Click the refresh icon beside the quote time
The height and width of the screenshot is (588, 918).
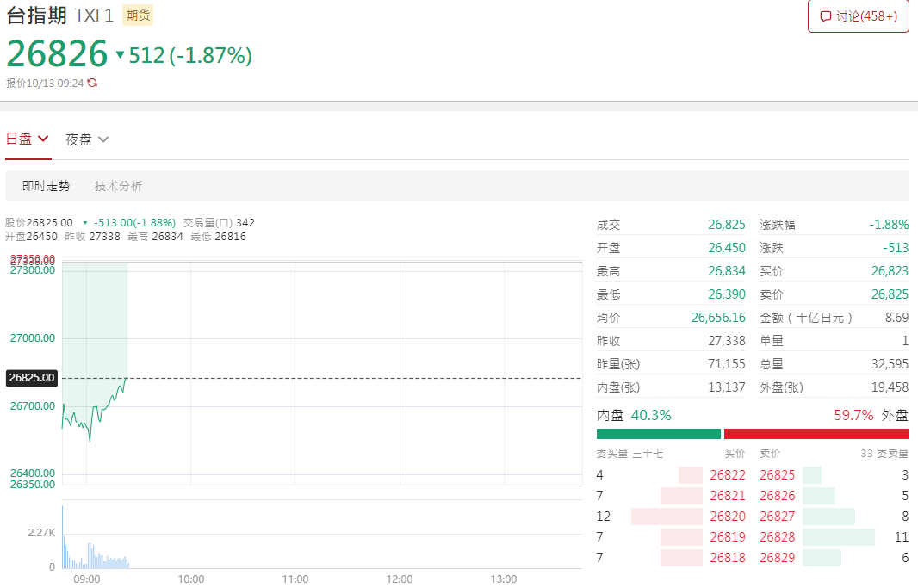[x=92, y=84]
